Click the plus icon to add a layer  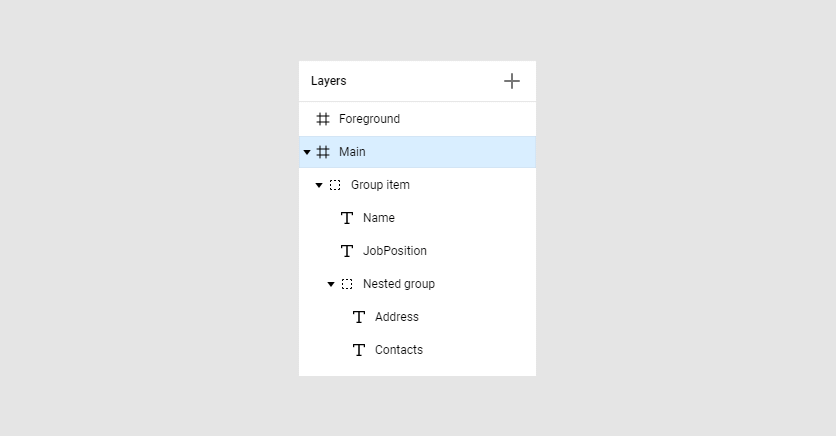[512, 81]
